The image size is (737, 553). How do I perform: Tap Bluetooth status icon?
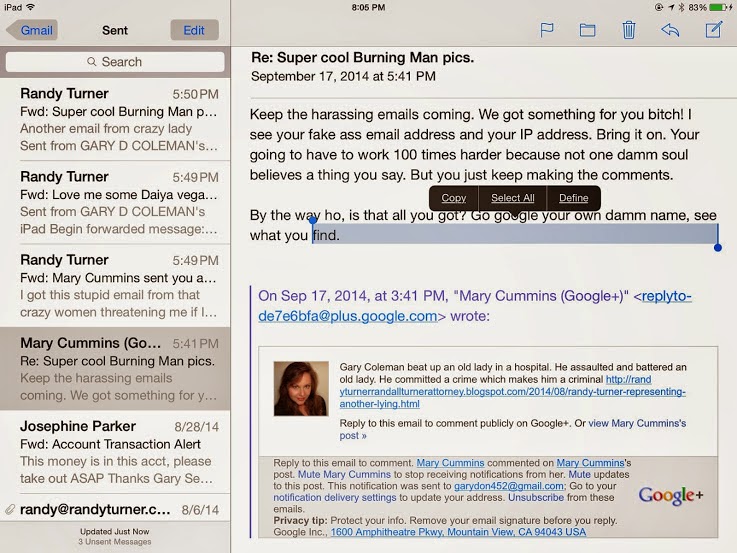click(x=682, y=7)
